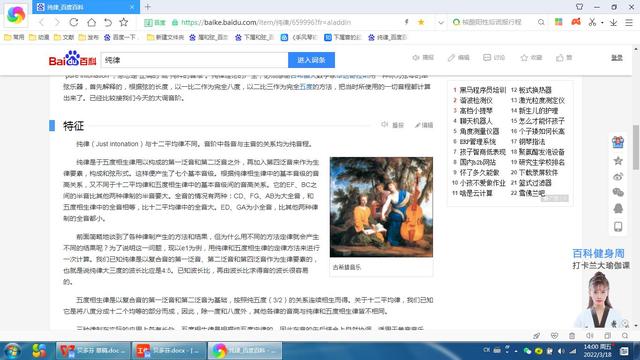Open the 黑马程序员培训 link
This screenshot has width=640, height=360.
pyautogui.click(x=482, y=90)
